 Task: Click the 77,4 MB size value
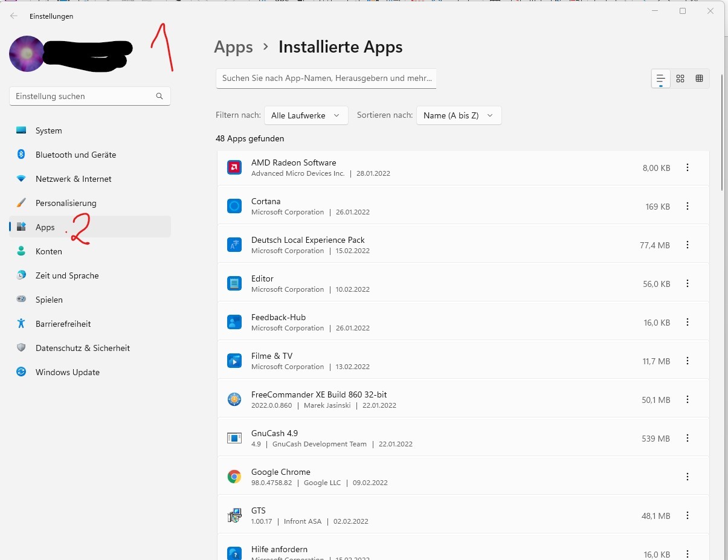tap(655, 245)
